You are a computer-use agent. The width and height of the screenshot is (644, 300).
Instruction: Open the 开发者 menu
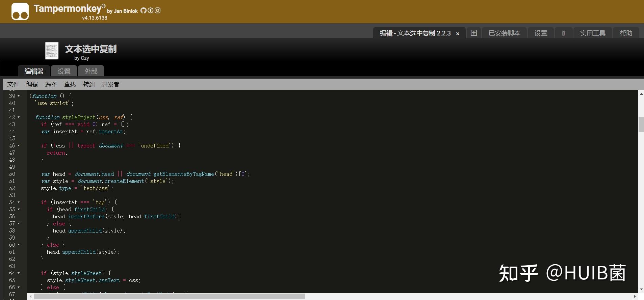pyautogui.click(x=110, y=84)
